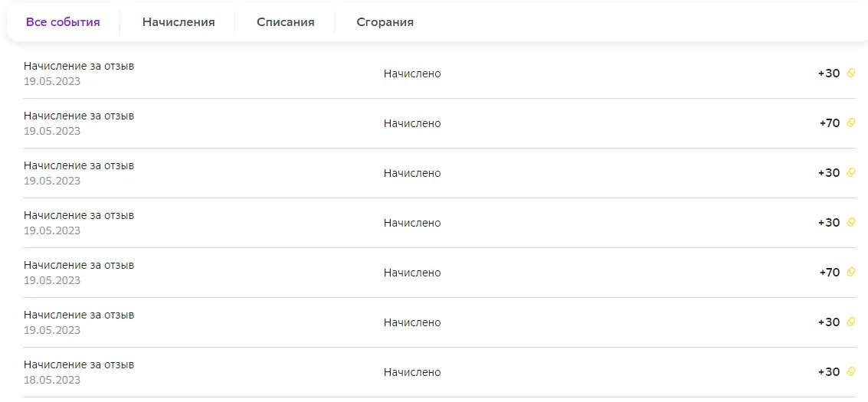Open the Списания tab
The image size is (868, 402).
(286, 23)
